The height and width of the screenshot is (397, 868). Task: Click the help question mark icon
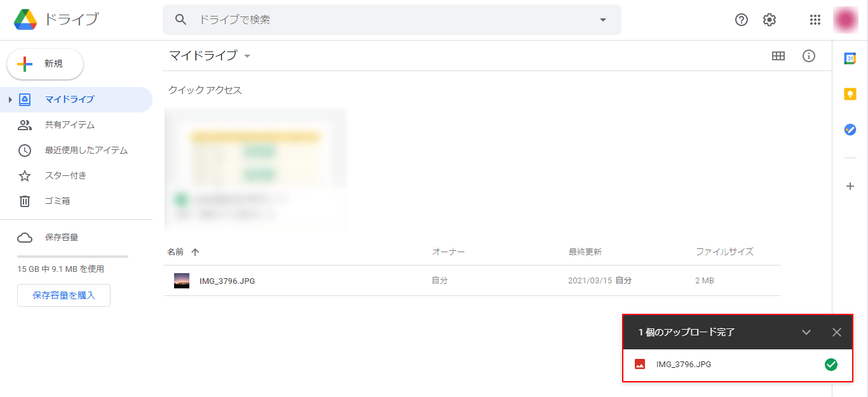click(742, 20)
